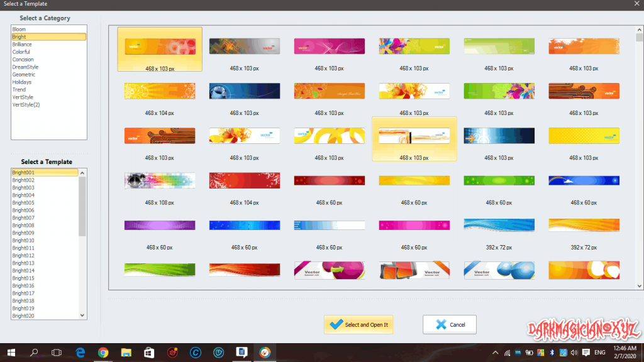Pick the Bright010 template entry
644x362 pixels.
coord(23,241)
